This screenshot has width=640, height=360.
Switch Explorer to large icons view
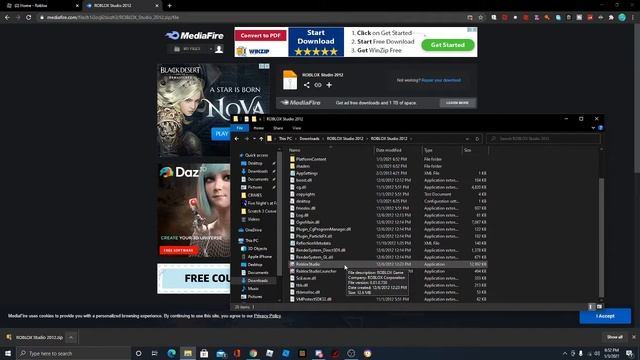[x=599, y=307]
